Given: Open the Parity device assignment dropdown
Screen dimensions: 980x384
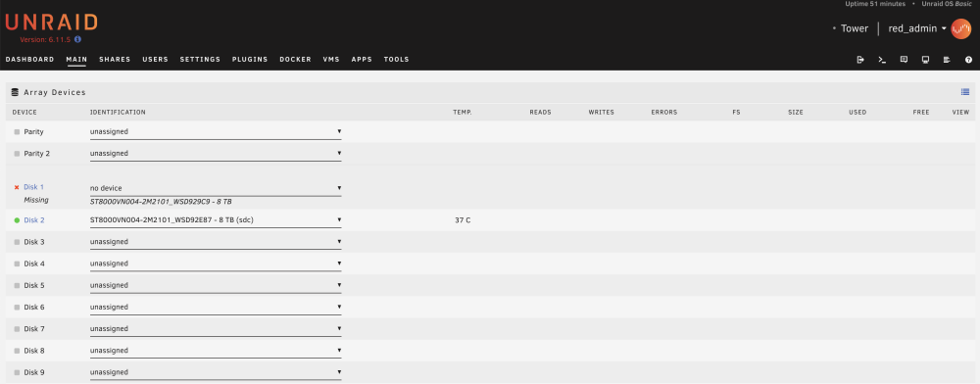Looking at the screenshot, I should click(216, 132).
